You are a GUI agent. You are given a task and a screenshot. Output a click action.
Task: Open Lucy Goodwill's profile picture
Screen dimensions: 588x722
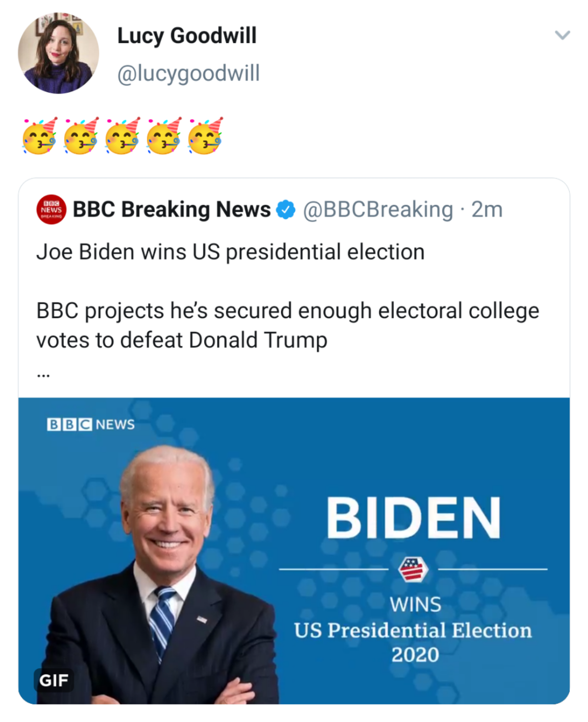[x=59, y=53]
